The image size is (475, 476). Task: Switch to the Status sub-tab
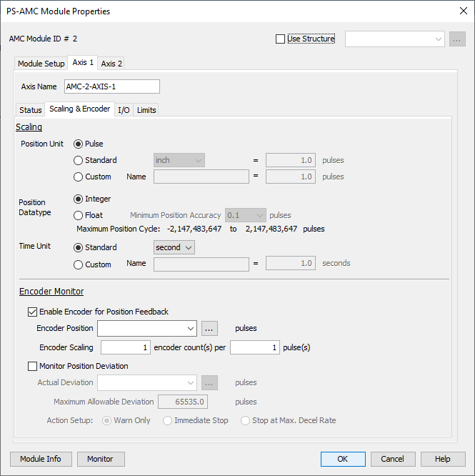click(31, 110)
